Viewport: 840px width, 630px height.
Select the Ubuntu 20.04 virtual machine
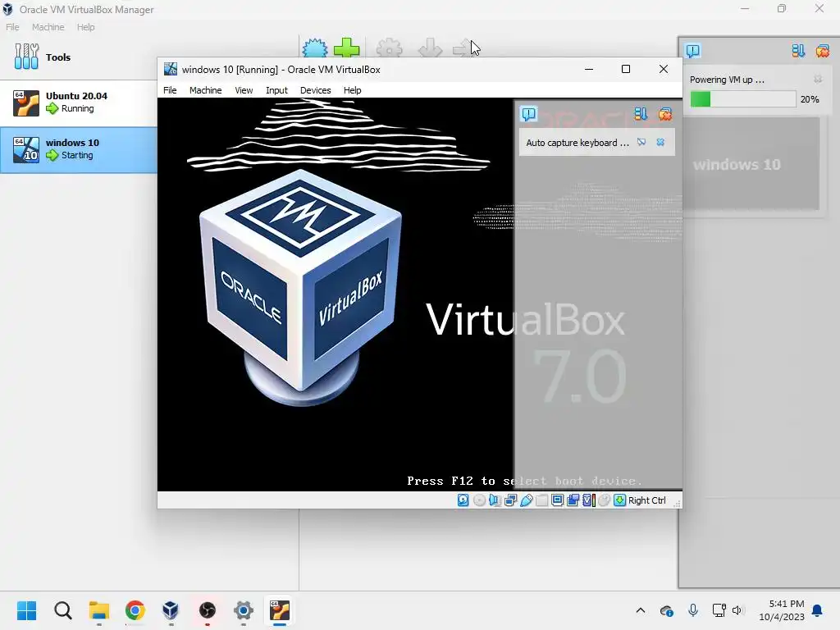pyautogui.click(x=78, y=103)
